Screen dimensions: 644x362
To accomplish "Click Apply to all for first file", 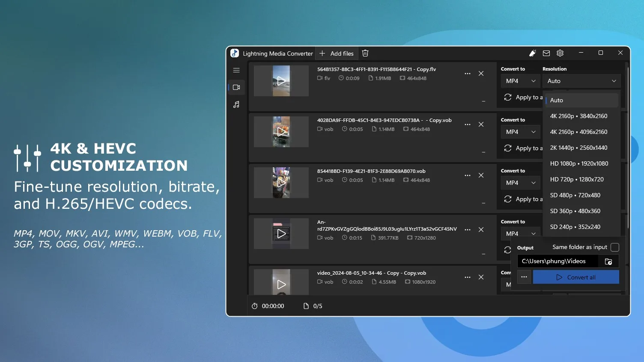I will (523, 98).
